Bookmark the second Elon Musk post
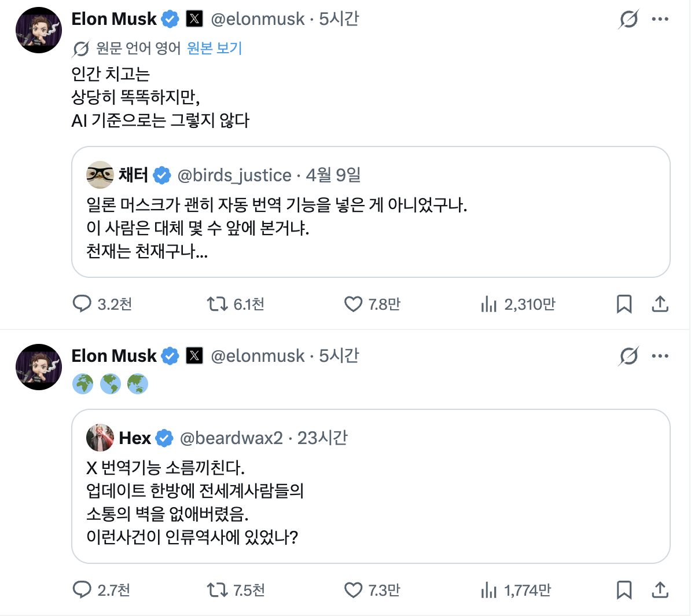 pyautogui.click(x=624, y=590)
